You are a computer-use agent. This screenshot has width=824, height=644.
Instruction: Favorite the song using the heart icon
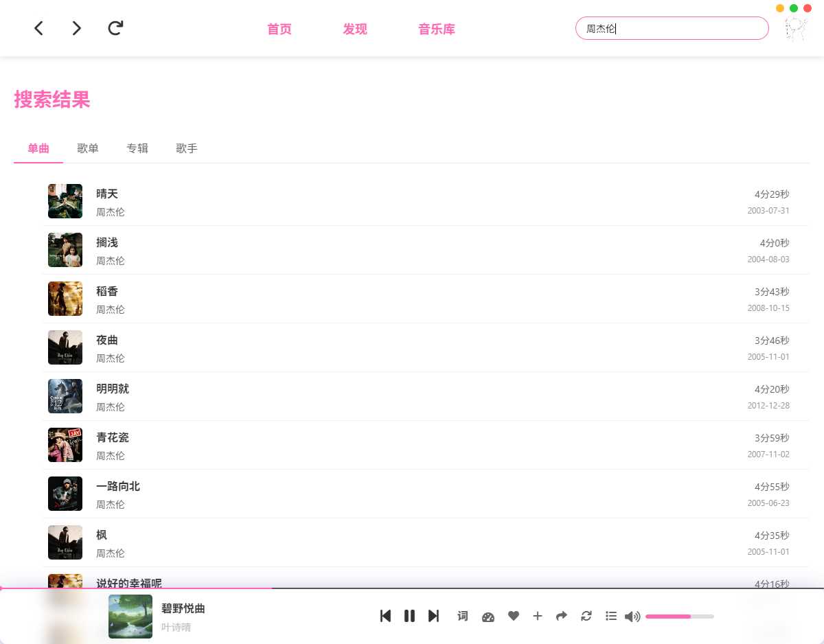tap(513, 616)
